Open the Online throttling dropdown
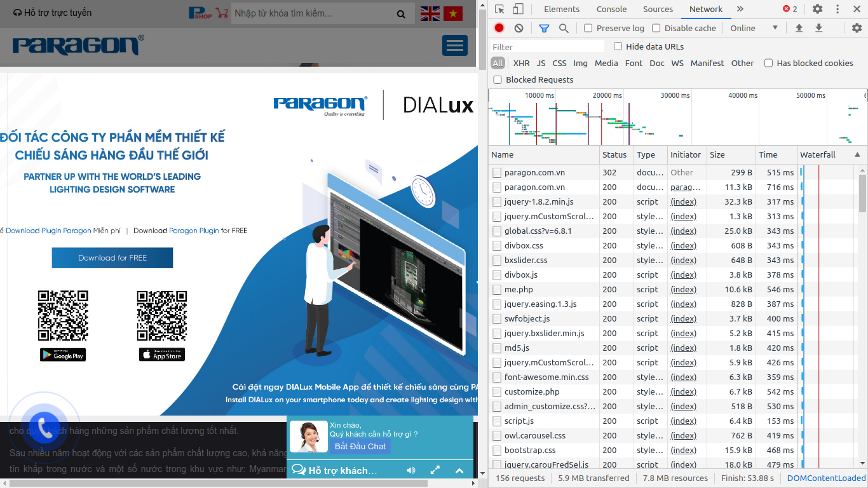Image resolution: width=868 pixels, height=488 pixels. click(754, 28)
